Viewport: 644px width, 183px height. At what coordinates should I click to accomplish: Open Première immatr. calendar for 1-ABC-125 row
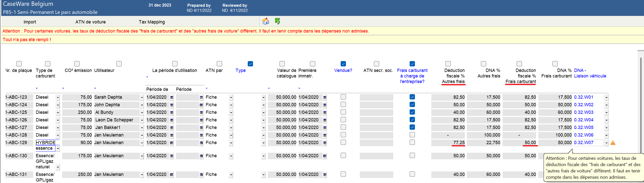(325, 113)
